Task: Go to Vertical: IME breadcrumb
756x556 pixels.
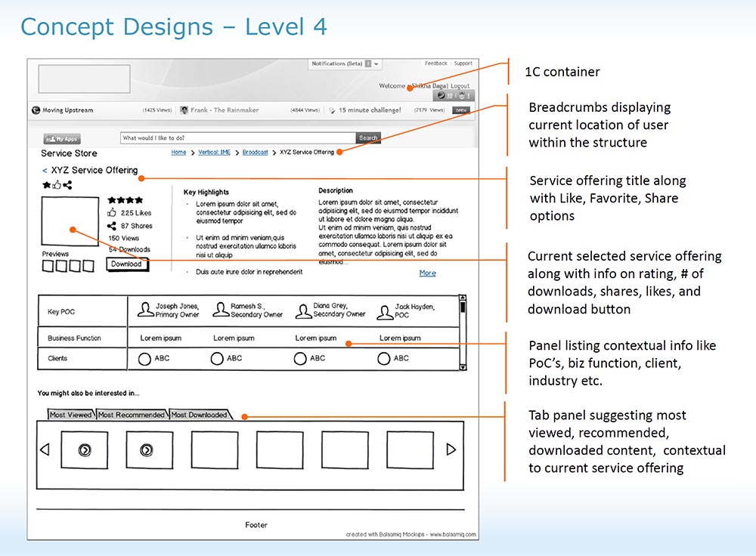Action: (214, 153)
